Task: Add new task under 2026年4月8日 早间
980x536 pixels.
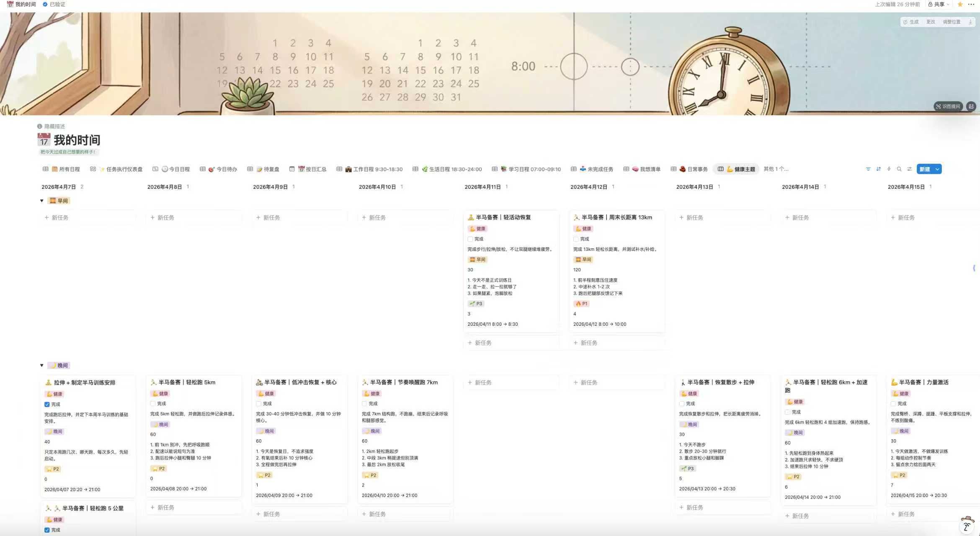Action: [x=162, y=218]
